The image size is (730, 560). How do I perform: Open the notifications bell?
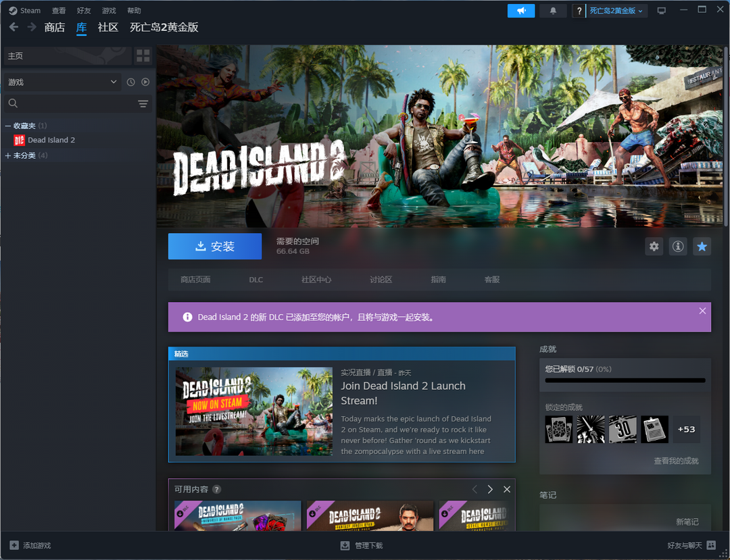pyautogui.click(x=554, y=11)
